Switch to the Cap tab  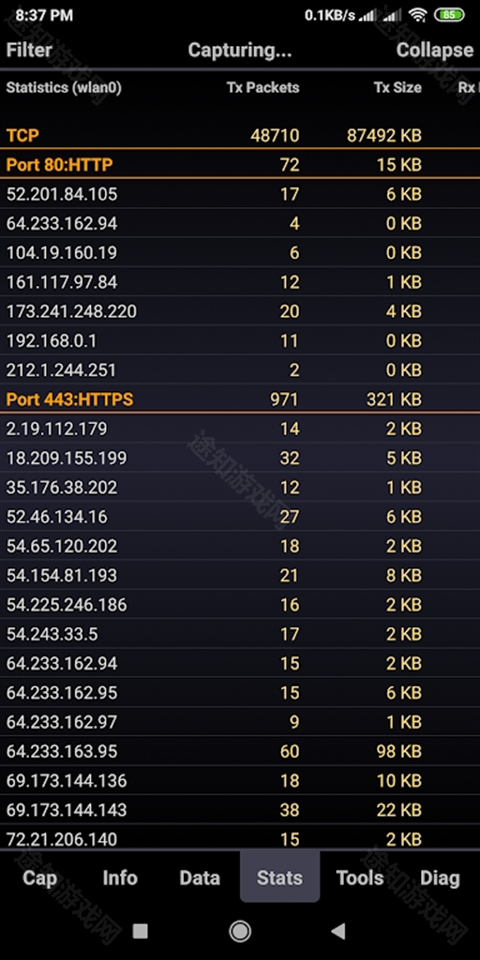40,877
